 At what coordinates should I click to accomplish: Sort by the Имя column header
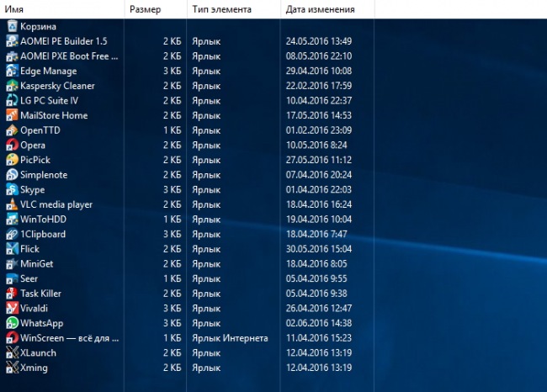click(x=62, y=9)
